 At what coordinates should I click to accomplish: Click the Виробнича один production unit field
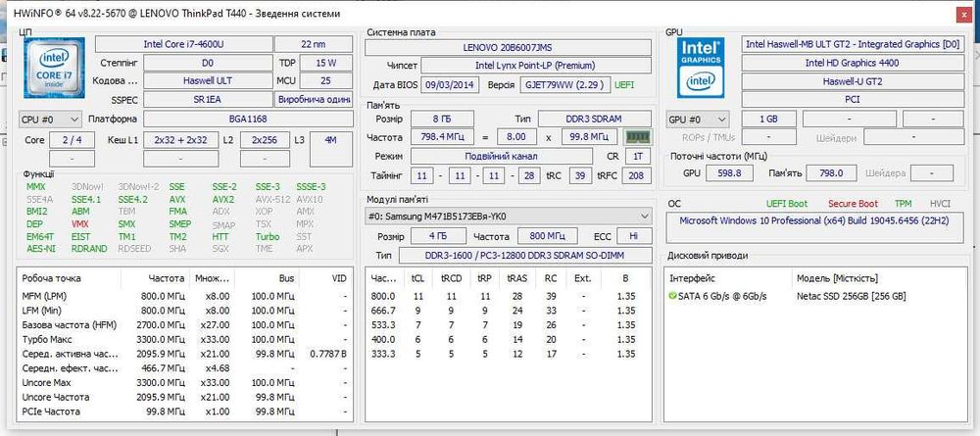pos(314,100)
